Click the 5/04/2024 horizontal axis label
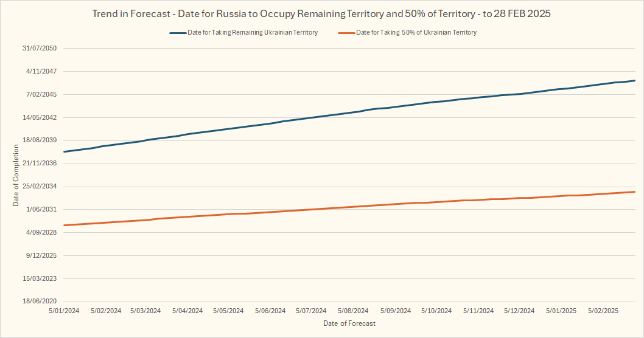The image size is (644, 338). [x=187, y=311]
